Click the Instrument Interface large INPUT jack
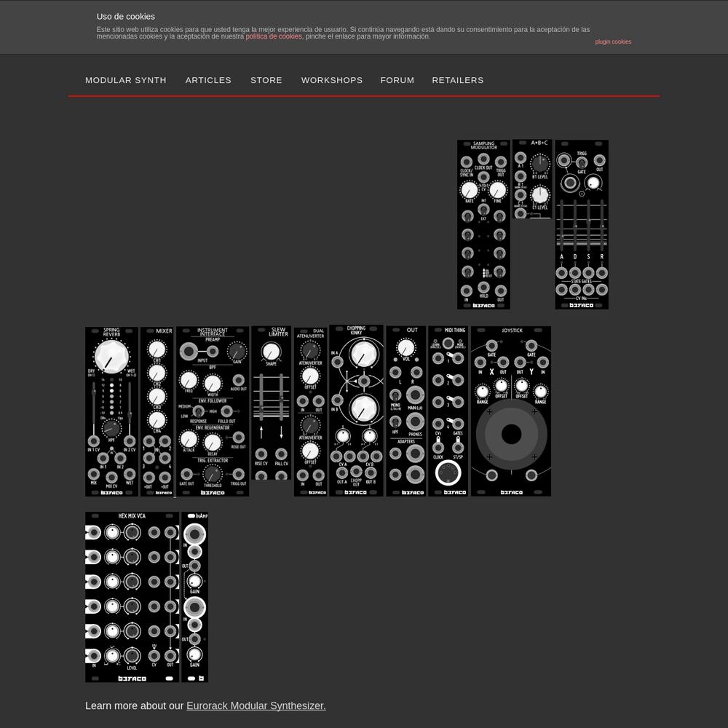 pos(188,352)
